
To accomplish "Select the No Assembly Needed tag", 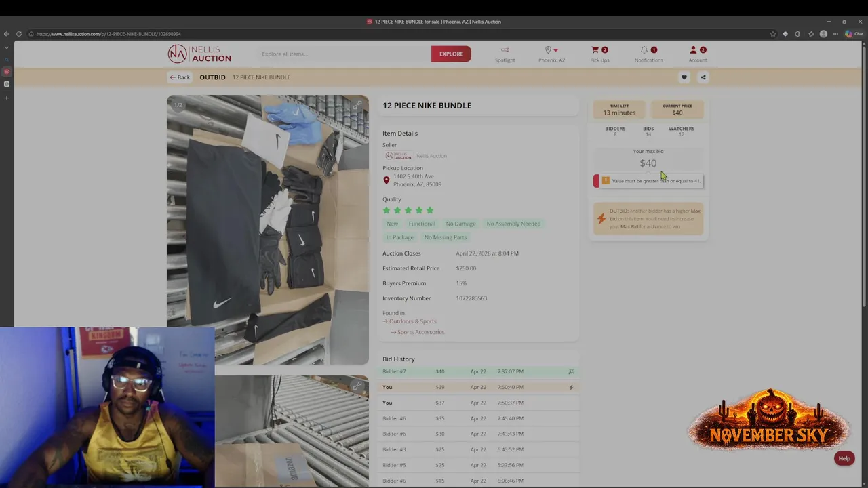I will [x=513, y=224].
